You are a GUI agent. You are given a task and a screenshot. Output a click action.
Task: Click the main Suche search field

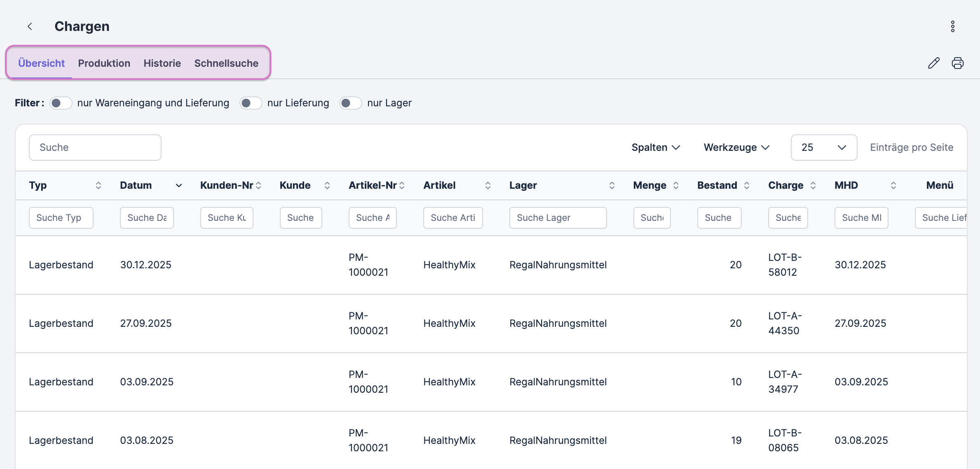95,148
